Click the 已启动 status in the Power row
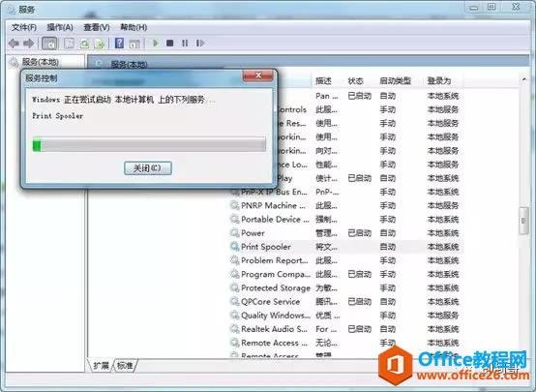This screenshot has width=536, height=392. (x=360, y=233)
